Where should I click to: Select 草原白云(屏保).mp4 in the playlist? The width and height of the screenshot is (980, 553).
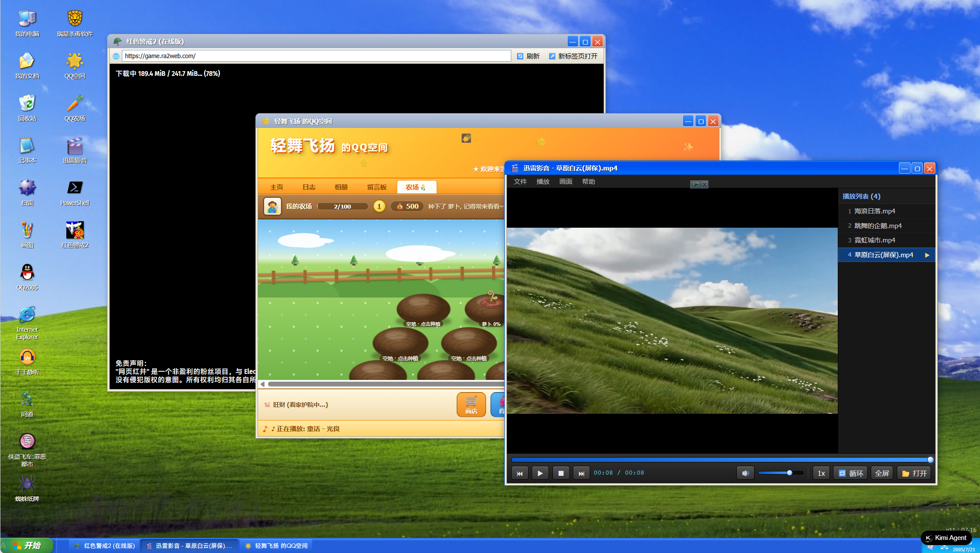click(887, 255)
